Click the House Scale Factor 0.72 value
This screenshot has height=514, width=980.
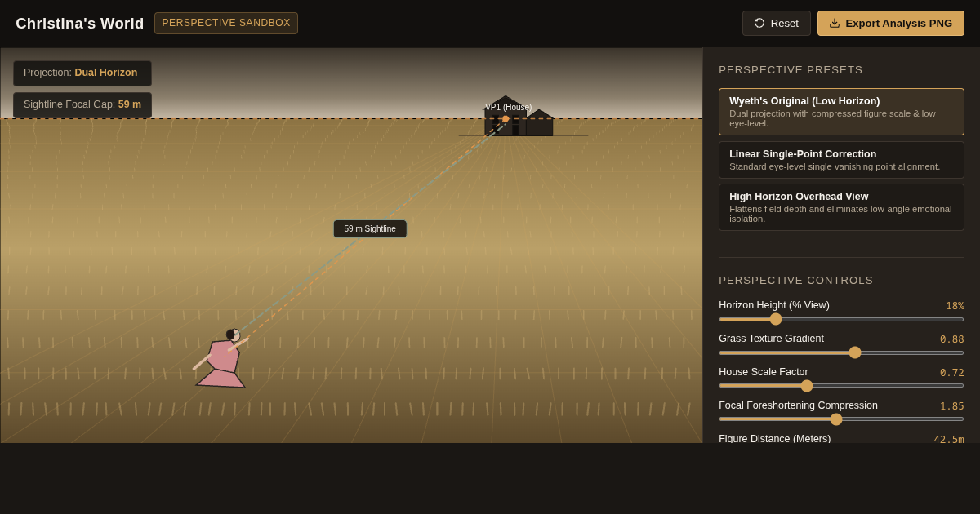(x=951, y=373)
